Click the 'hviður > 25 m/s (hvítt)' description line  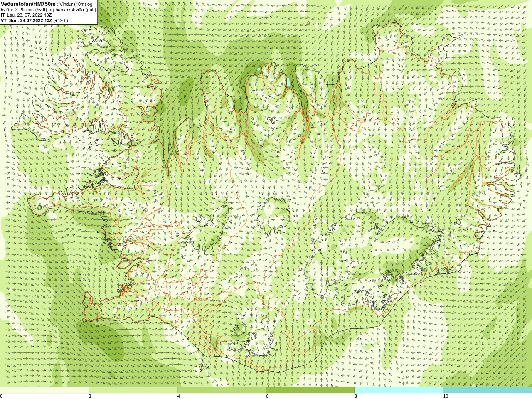(49, 10)
